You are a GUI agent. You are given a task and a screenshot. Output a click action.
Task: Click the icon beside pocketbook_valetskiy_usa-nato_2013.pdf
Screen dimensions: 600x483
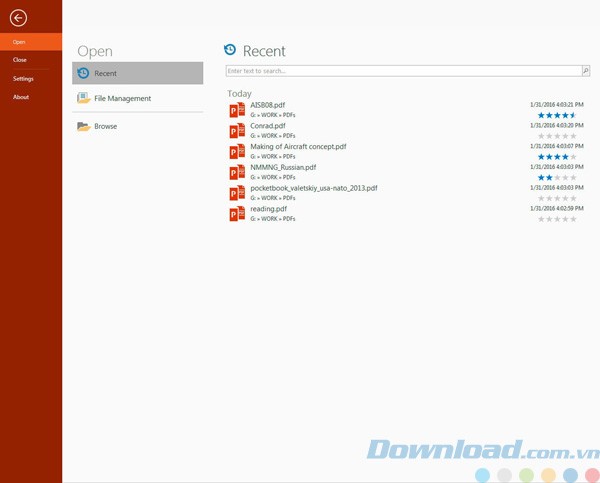point(237,193)
